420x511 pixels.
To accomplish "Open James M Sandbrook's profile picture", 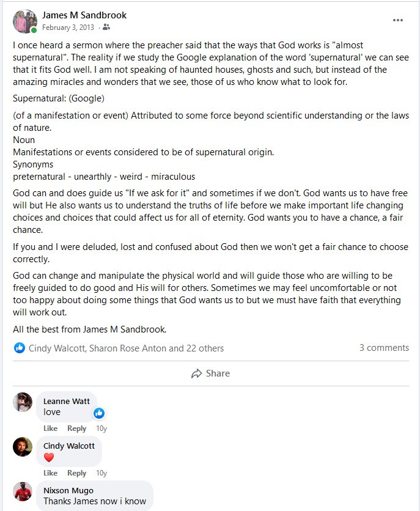I will (24, 21).
